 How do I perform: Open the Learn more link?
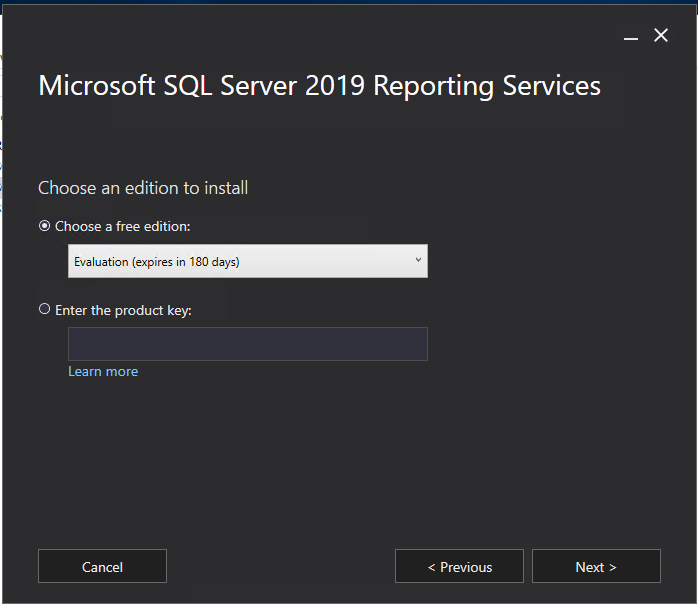tap(103, 371)
